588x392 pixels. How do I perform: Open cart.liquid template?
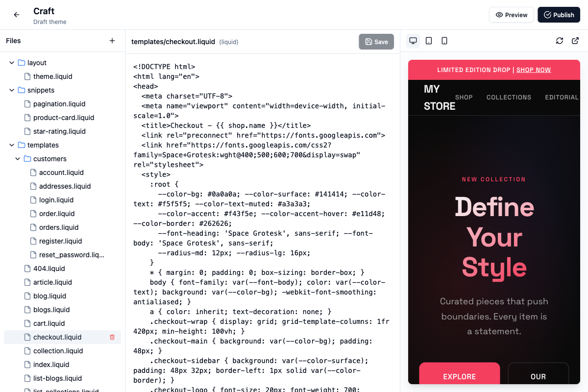coord(49,323)
